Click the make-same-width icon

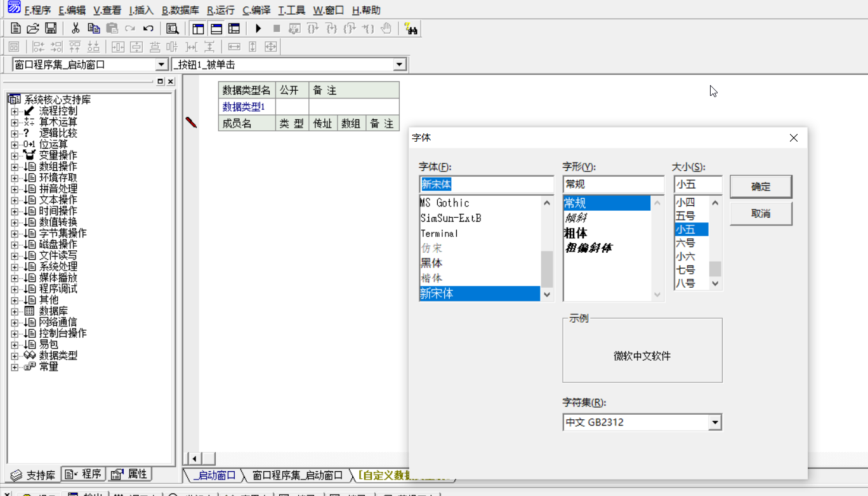click(234, 46)
